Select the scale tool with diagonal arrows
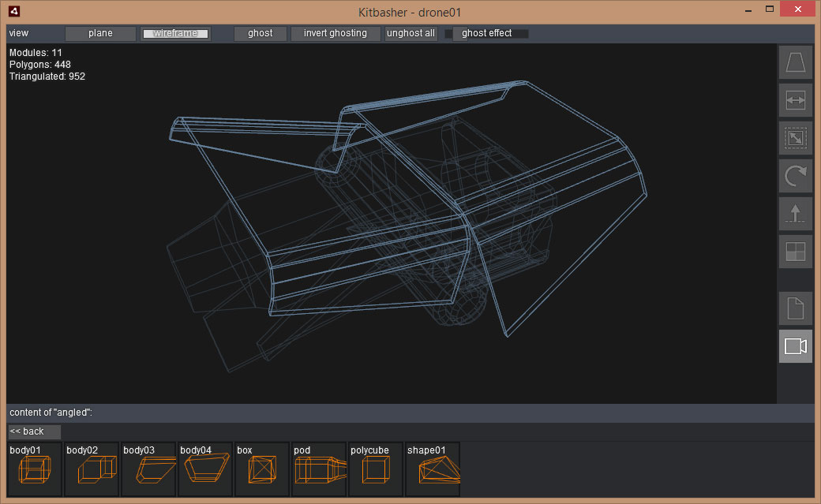The width and height of the screenshot is (821, 504). pyautogui.click(x=795, y=138)
